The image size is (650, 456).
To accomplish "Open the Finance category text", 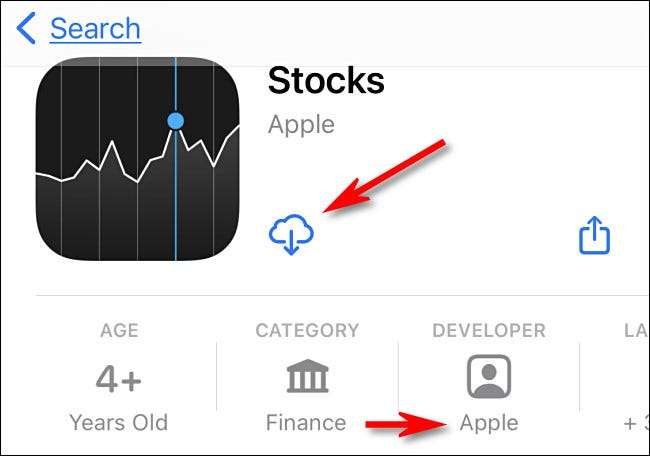I will 307,422.
